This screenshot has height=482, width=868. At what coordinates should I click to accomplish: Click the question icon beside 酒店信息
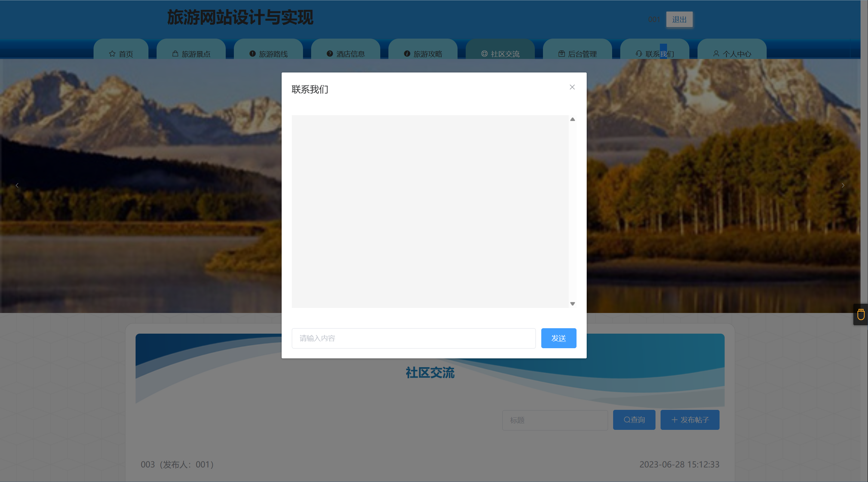(x=330, y=54)
